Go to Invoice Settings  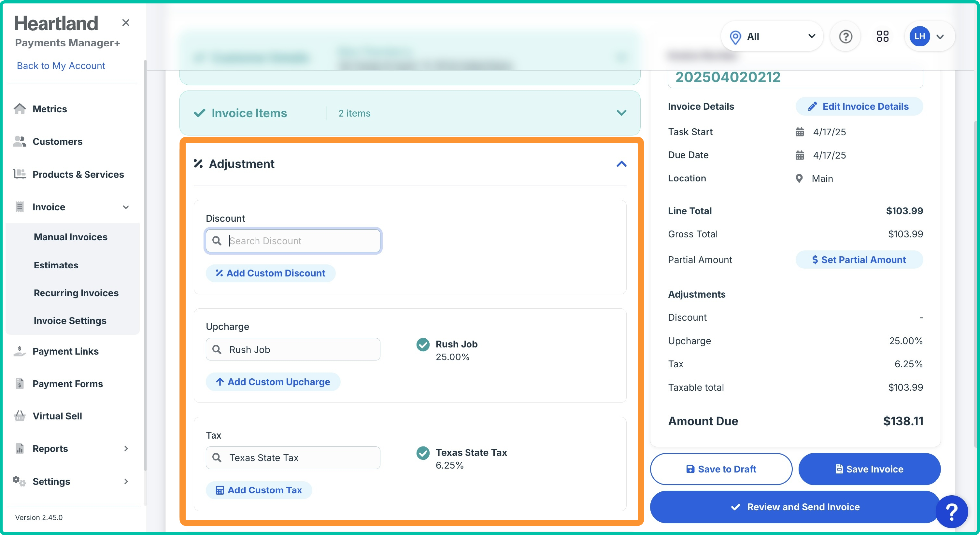point(70,321)
